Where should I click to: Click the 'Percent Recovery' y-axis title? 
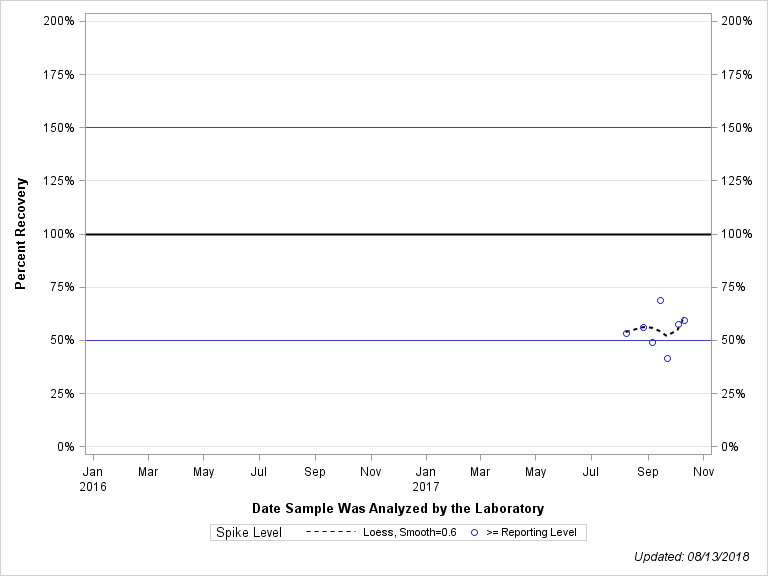click(x=20, y=234)
